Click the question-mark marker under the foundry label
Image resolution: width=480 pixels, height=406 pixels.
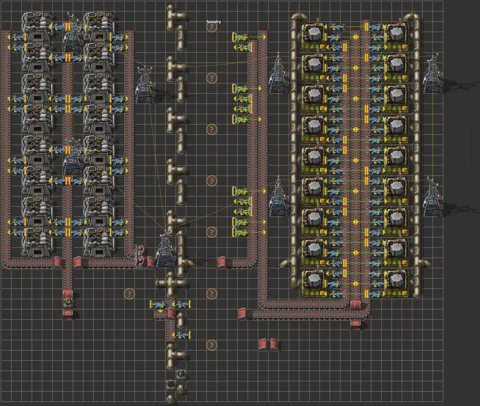click(212, 27)
